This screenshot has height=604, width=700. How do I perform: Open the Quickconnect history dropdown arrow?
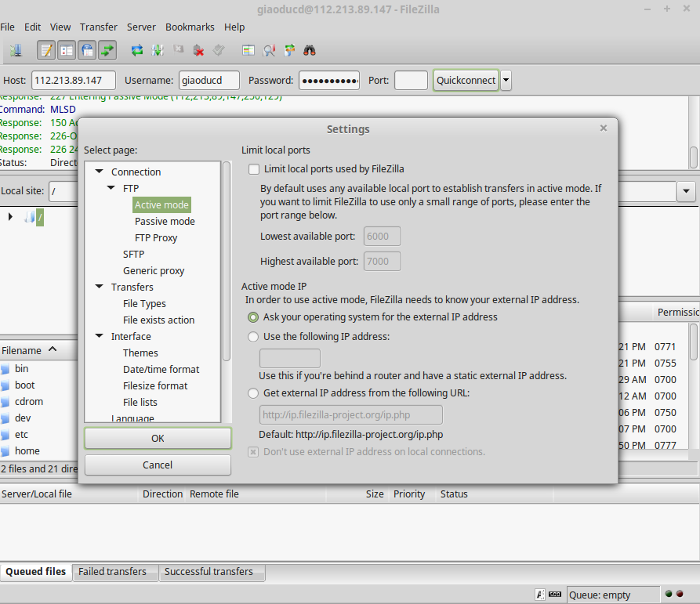pos(506,81)
